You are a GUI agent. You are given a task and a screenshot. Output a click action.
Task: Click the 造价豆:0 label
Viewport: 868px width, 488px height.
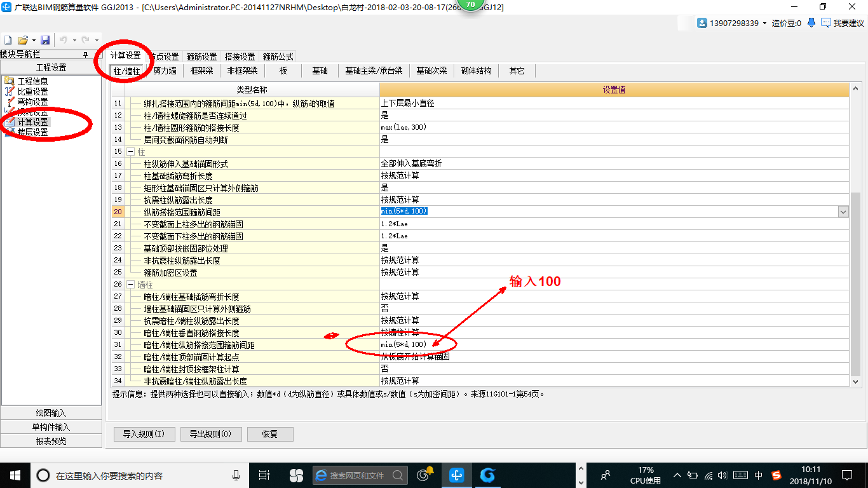(787, 23)
